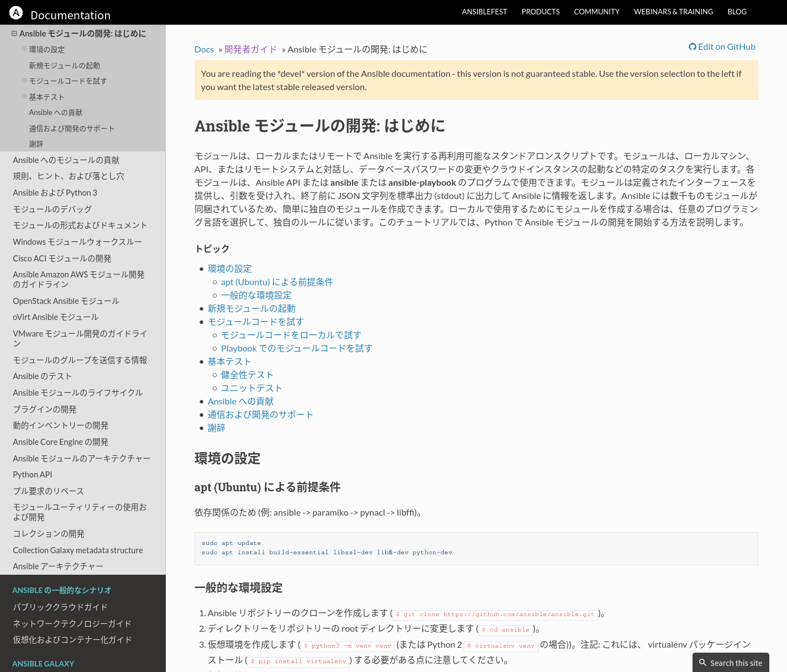
Task: Open the WEBINARS & TRAINING menu item
Action: coord(673,12)
